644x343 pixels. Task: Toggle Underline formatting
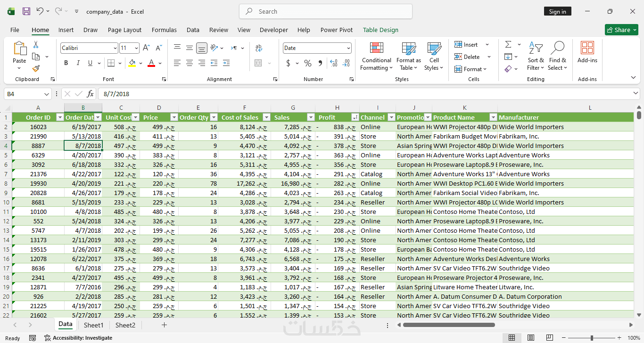pos(90,63)
